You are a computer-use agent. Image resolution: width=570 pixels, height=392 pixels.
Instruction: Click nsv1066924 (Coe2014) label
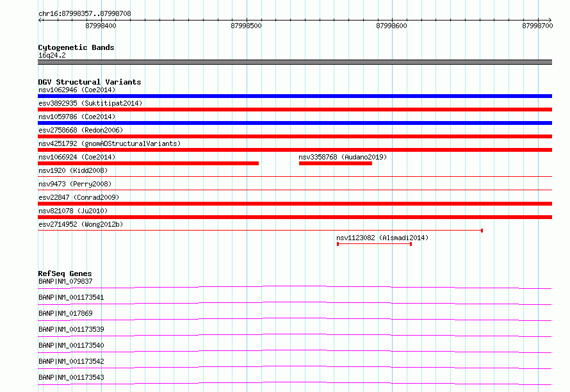point(77,157)
